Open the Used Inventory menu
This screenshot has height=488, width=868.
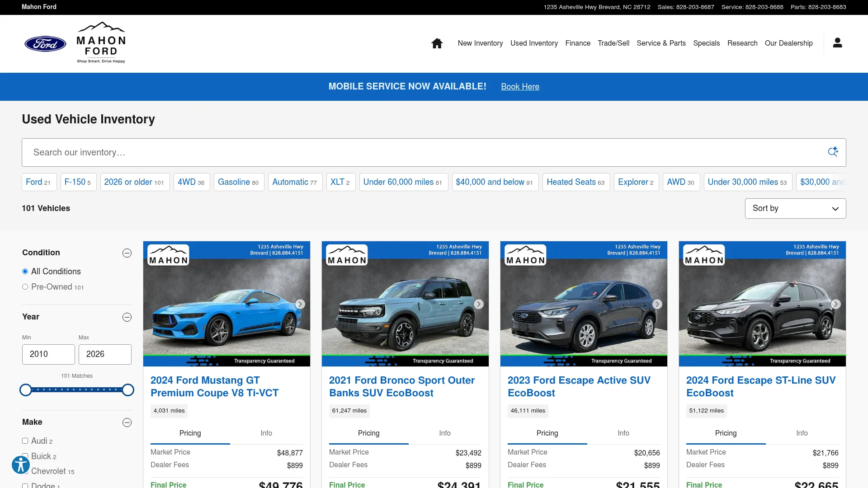[534, 43]
